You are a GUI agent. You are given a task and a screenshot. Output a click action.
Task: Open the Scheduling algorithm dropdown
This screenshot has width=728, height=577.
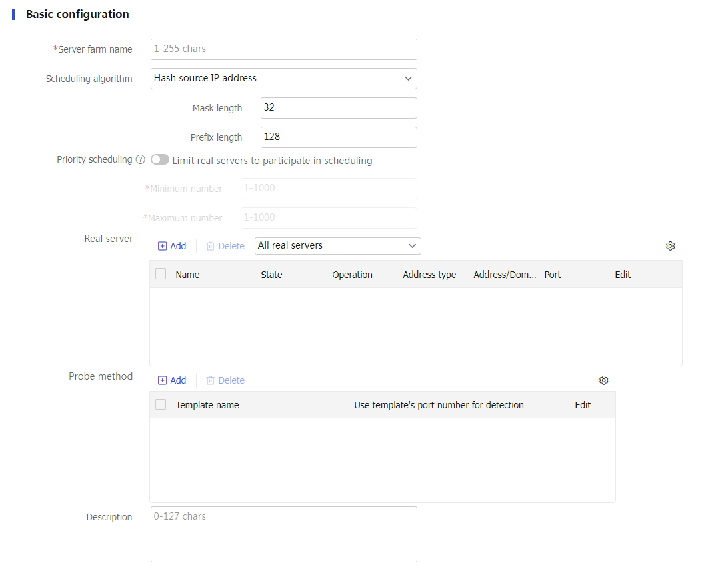283,79
